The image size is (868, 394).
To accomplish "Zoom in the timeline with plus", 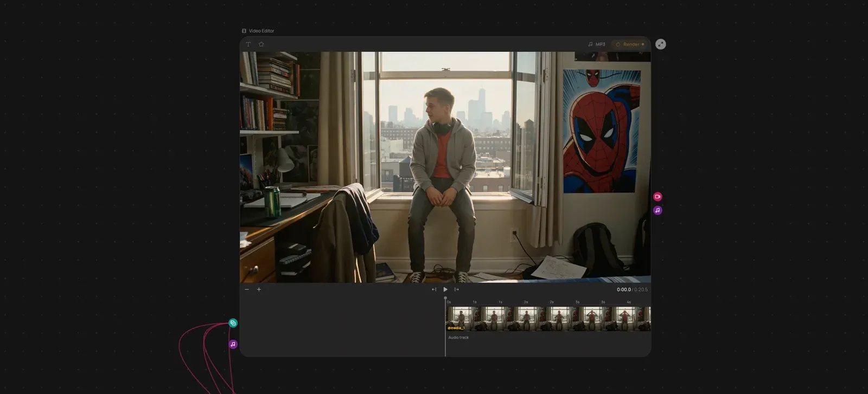I will pos(259,289).
